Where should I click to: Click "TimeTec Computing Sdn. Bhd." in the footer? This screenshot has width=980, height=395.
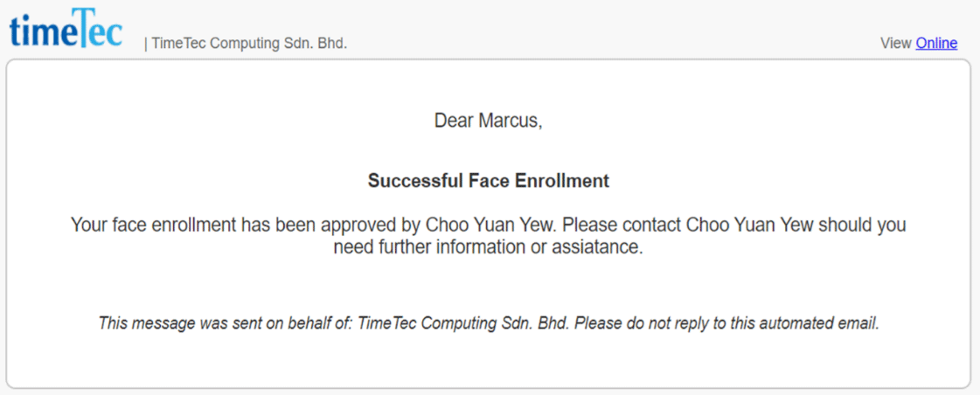click(x=464, y=323)
